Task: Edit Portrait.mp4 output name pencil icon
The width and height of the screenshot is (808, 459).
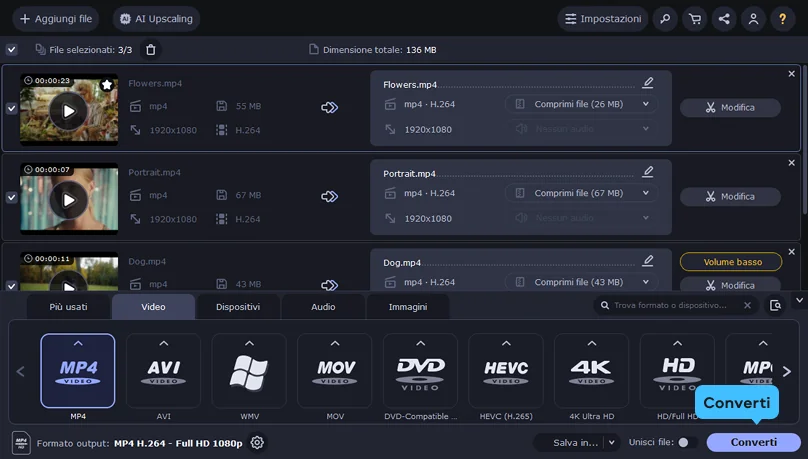Action: (648, 172)
